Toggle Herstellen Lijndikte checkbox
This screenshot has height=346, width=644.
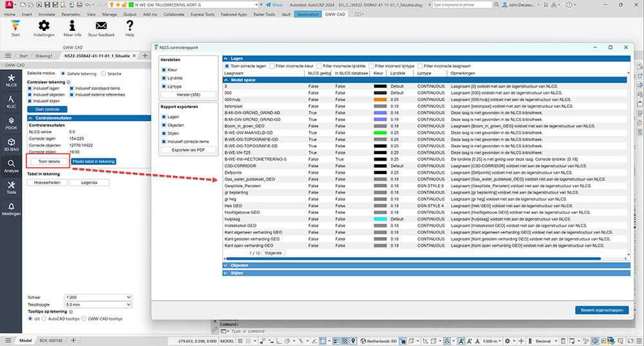tap(164, 78)
